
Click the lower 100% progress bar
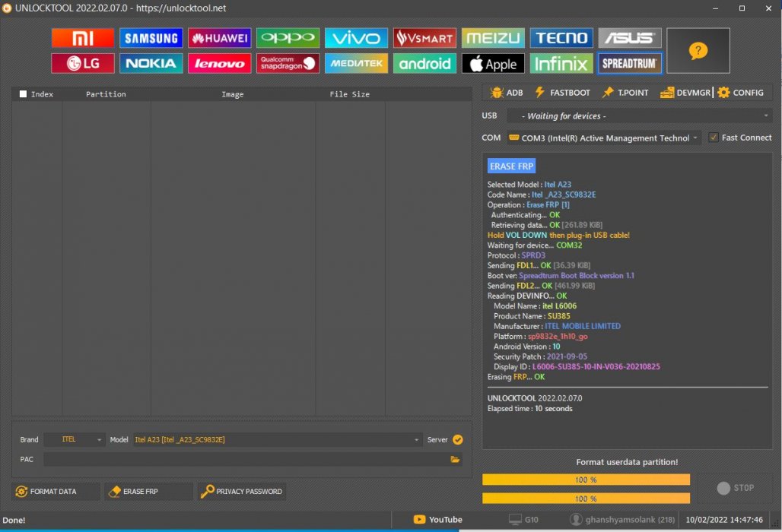point(586,499)
